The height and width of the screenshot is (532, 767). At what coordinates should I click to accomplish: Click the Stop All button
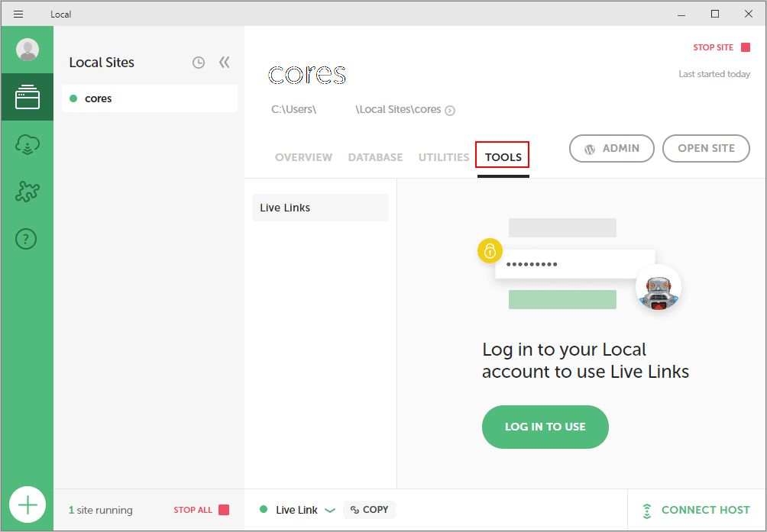coord(201,510)
